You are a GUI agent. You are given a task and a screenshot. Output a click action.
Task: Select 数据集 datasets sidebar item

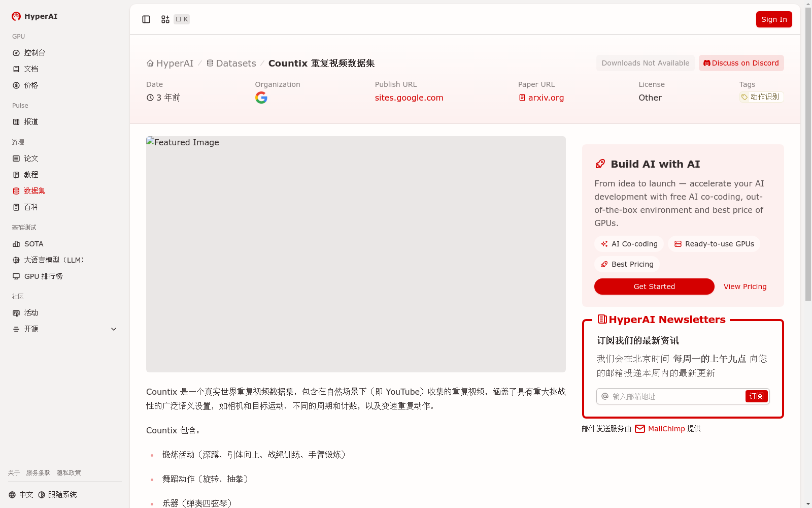[x=65, y=191]
